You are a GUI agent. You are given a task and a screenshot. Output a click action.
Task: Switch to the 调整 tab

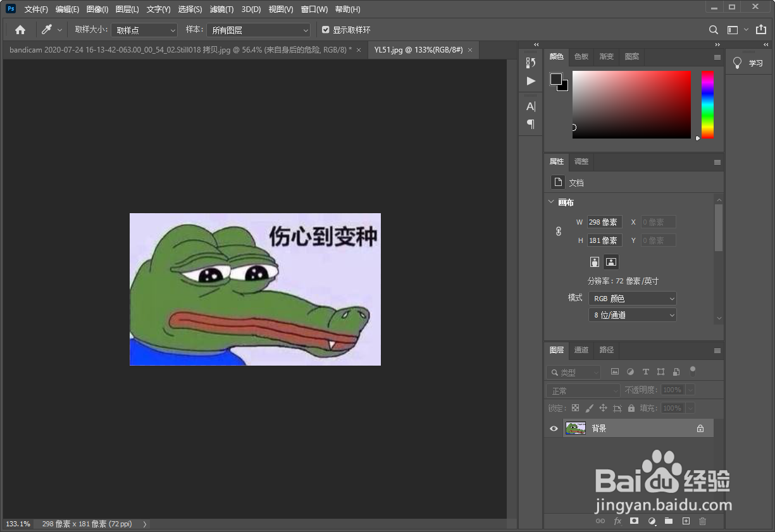[581, 161]
